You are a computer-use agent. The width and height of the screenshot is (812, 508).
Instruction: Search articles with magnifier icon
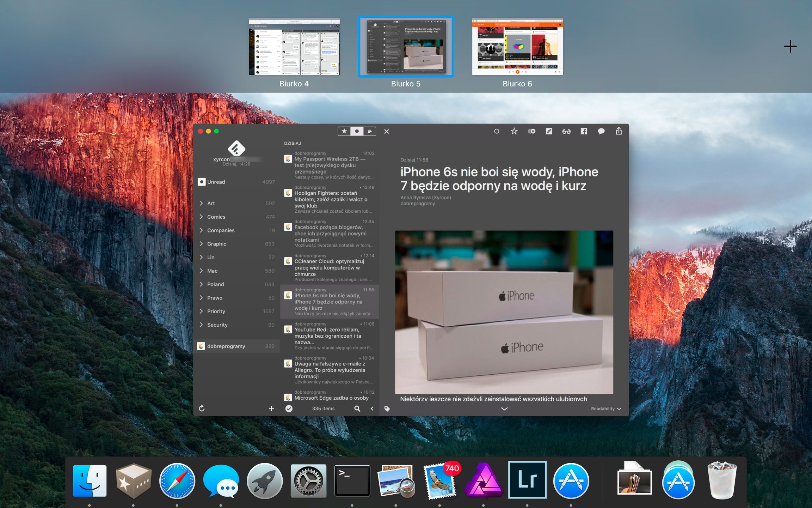357,409
